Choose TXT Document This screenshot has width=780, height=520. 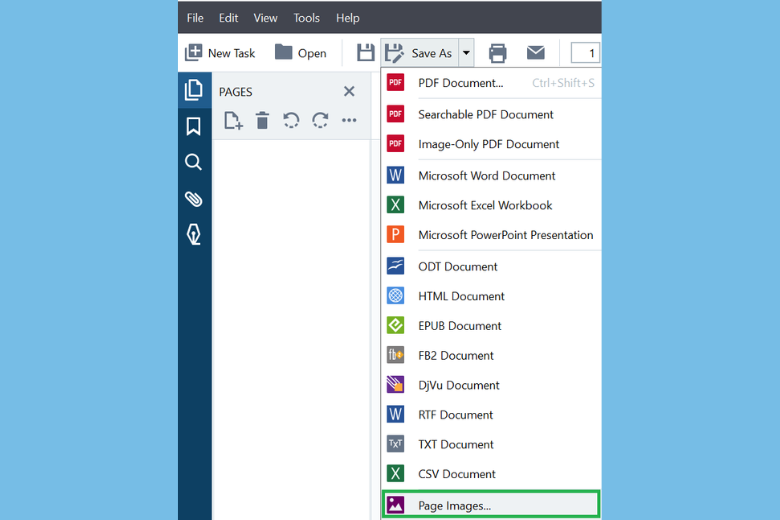(x=491, y=444)
